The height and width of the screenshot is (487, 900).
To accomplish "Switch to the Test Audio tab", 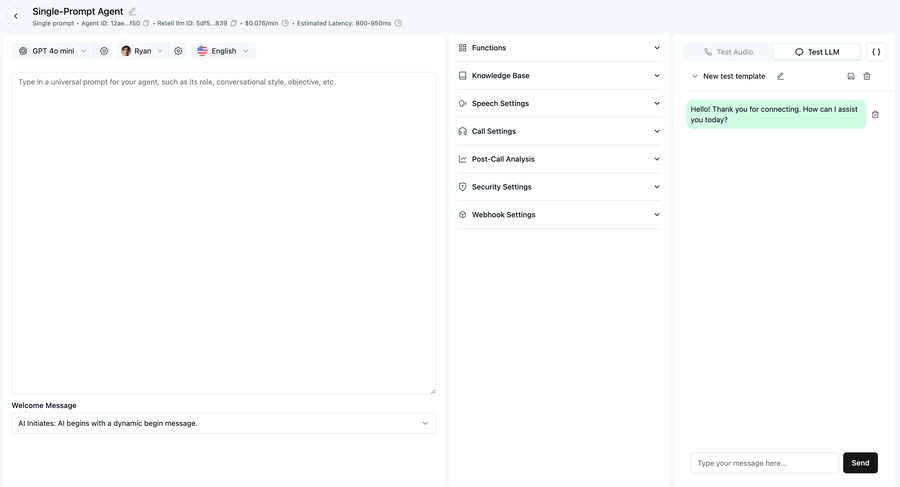I will pos(728,52).
